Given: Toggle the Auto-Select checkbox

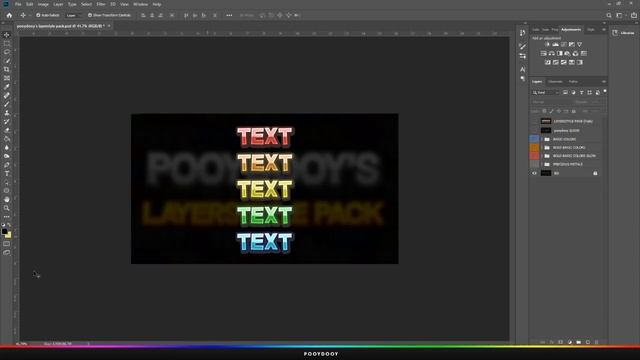Looking at the screenshot, I should [38, 15].
